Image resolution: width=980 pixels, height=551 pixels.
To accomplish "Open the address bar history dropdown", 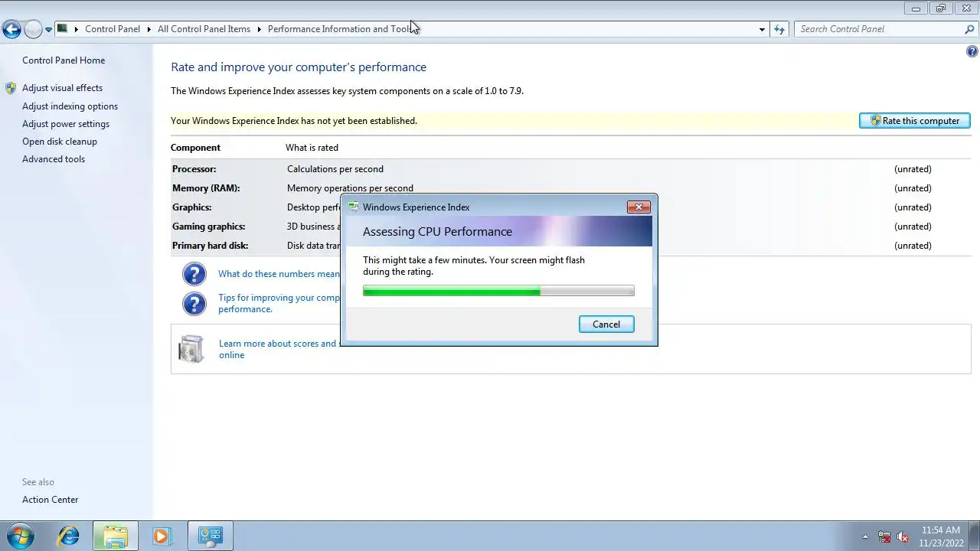I will [762, 29].
